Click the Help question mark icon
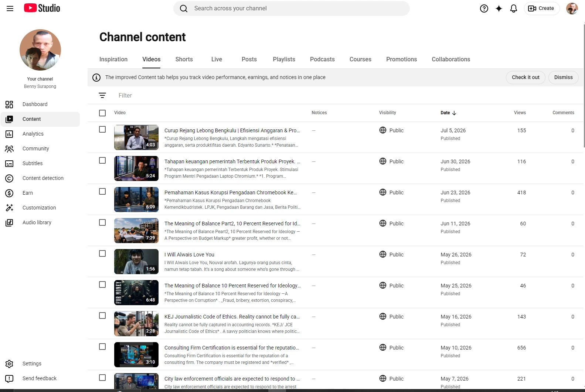Image resolution: width=585 pixels, height=392 pixels. pos(484,8)
